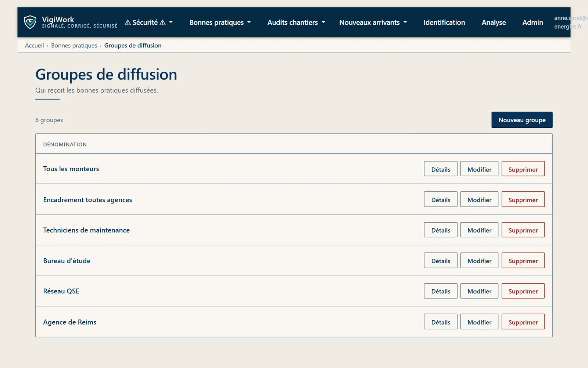Modifier the Tous les monteurs group
This screenshot has height=368, width=588.
click(479, 169)
